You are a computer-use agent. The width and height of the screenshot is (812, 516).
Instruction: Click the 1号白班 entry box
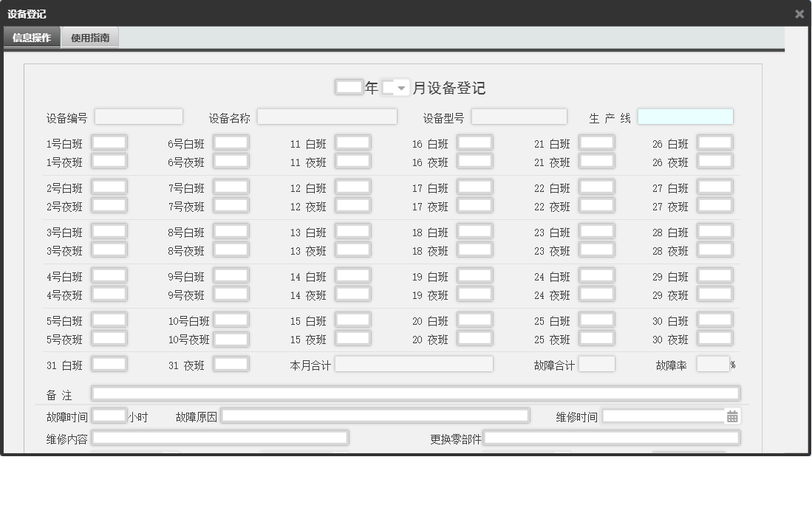(109, 142)
